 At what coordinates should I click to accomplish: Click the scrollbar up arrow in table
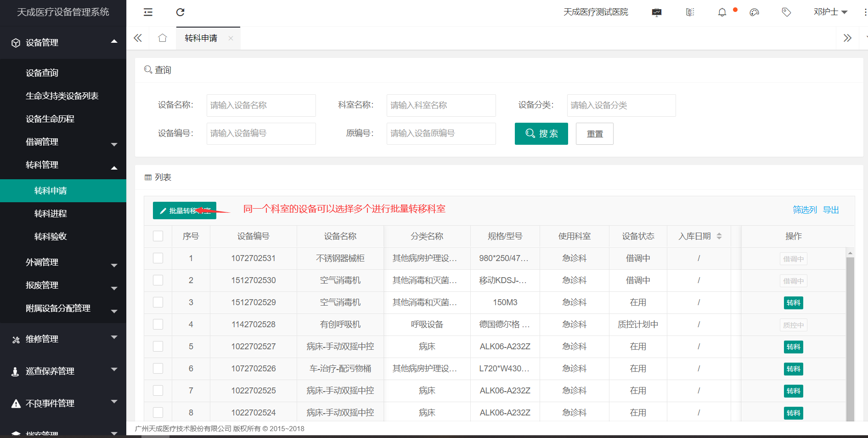(x=850, y=253)
